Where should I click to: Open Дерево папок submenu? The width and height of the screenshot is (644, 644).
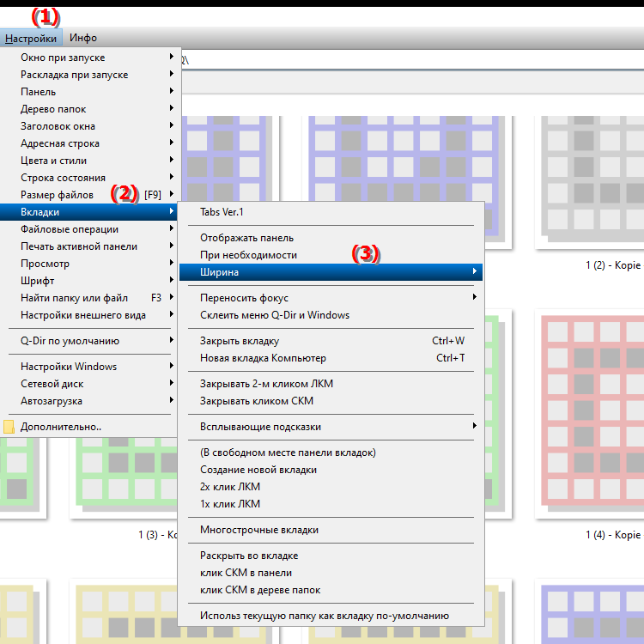[89, 109]
